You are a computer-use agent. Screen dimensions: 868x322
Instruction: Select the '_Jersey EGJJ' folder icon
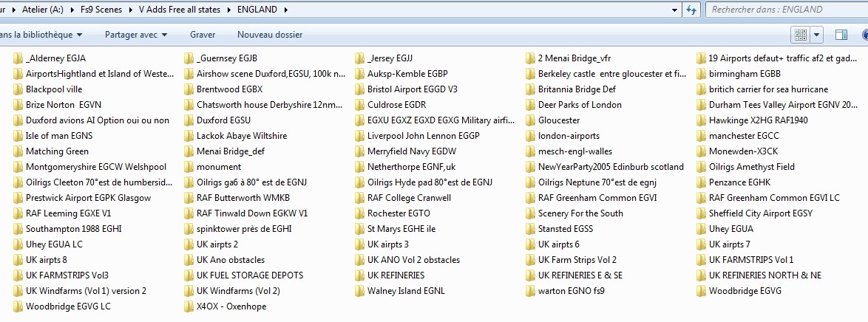click(x=360, y=58)
